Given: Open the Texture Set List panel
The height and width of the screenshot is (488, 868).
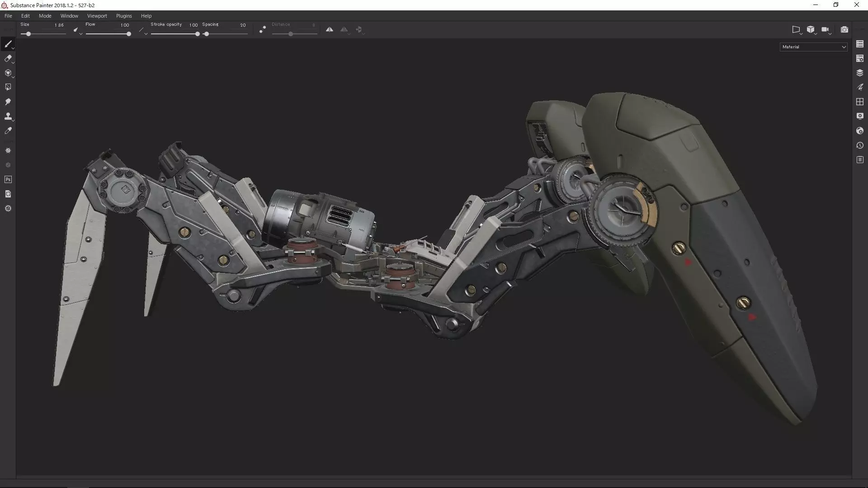Looking at the screenshot, I should click(860, 44).
